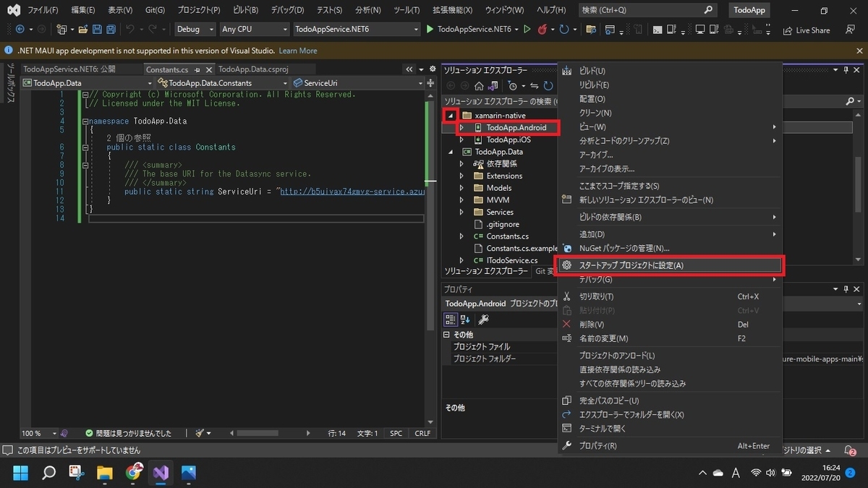868x488 pixels.
Task: Click the sync with active document icon
Action: 534,86
